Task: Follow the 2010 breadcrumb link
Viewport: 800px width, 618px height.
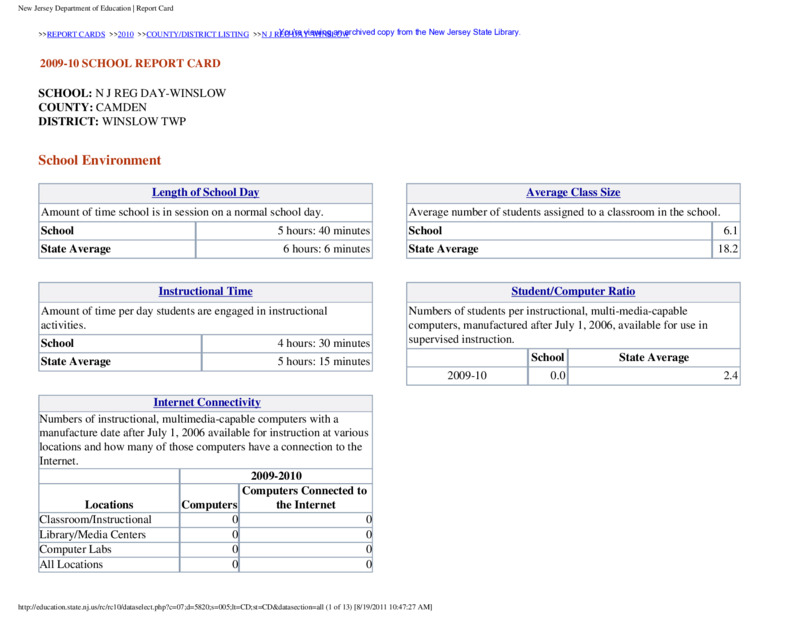Action: tap(126, 34)
